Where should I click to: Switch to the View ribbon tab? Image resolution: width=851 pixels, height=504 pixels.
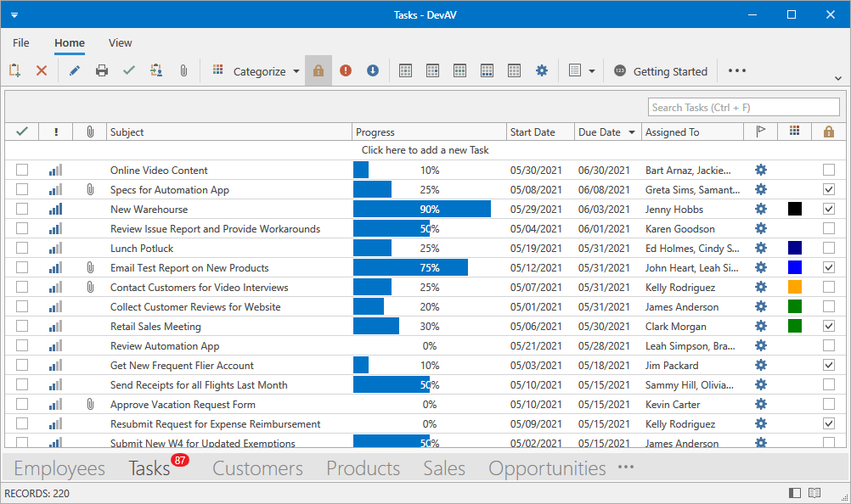(x=120, y=42)
